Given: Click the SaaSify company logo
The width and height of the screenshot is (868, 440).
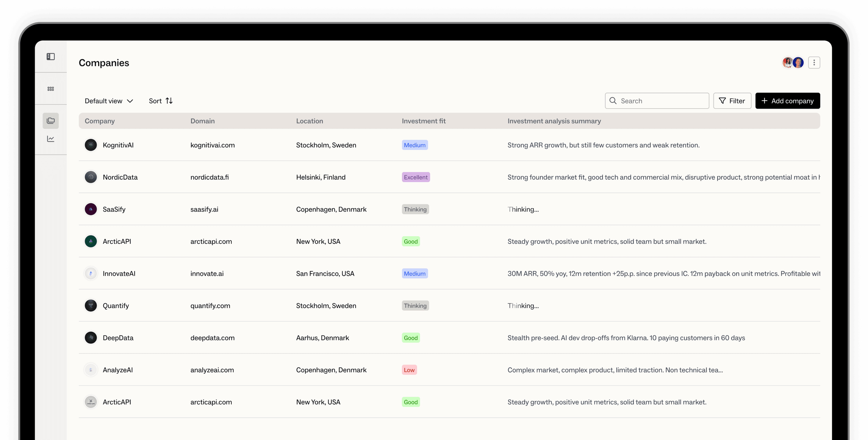Looking at the screenshot, I should (91, 209).
